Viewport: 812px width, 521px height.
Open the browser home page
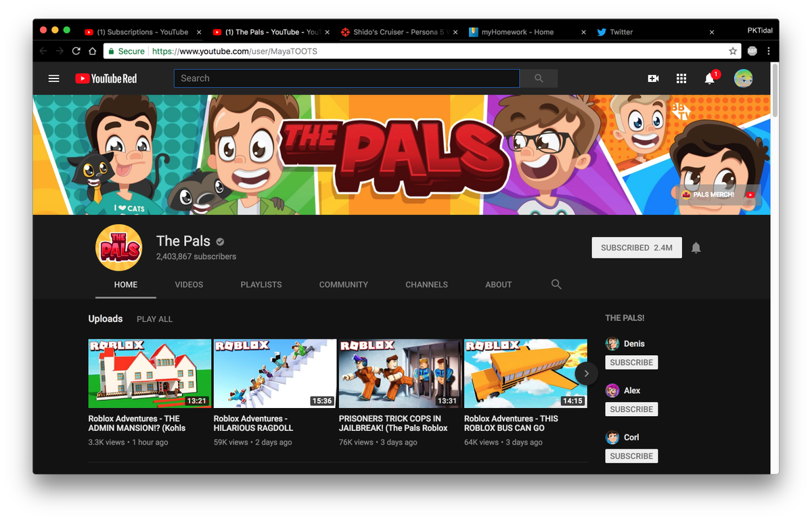92,51
